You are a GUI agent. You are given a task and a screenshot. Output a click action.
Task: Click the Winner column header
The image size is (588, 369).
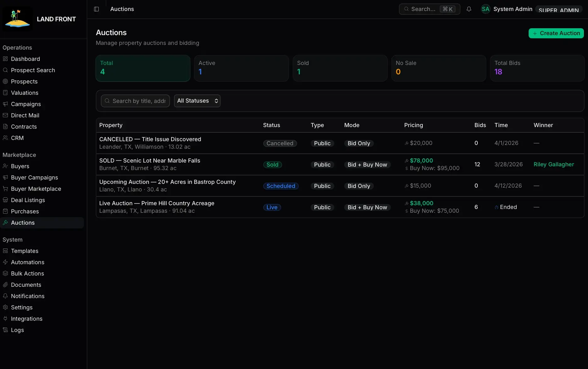point(543,125)
